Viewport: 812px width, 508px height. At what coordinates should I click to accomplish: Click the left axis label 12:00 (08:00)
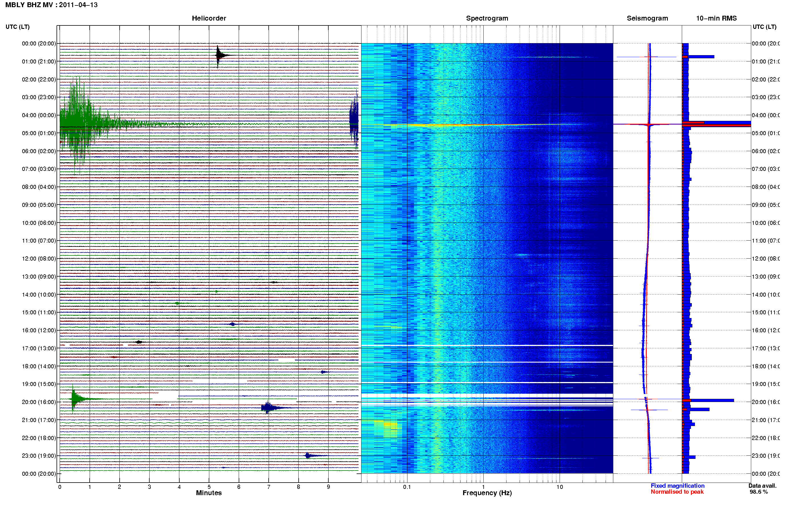click(39, 259)
